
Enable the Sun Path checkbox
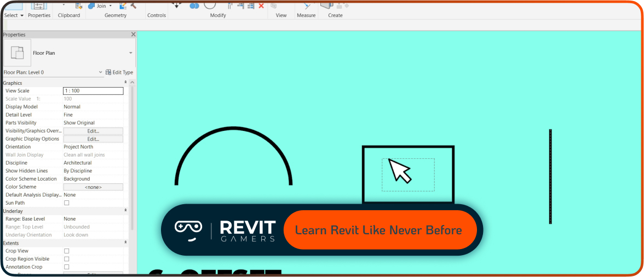tap(67, 203)
